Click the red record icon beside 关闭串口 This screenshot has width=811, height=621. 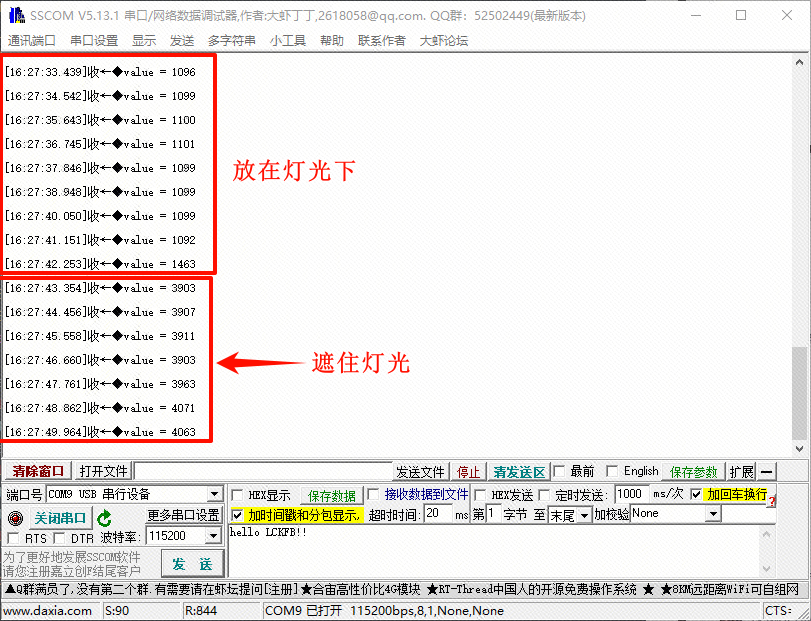(x=15, y=518)
